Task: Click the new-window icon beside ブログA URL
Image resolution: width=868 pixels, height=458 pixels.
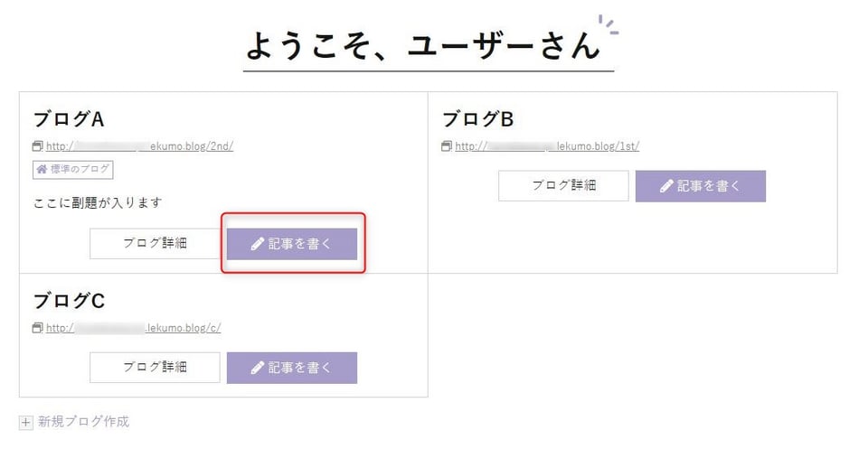Action: pyautogui.click(x=38, y=146)
